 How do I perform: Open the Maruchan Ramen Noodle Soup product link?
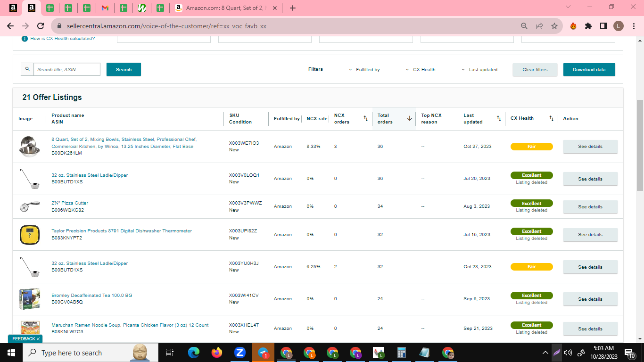pyautogui.click(x=130, y=325)
